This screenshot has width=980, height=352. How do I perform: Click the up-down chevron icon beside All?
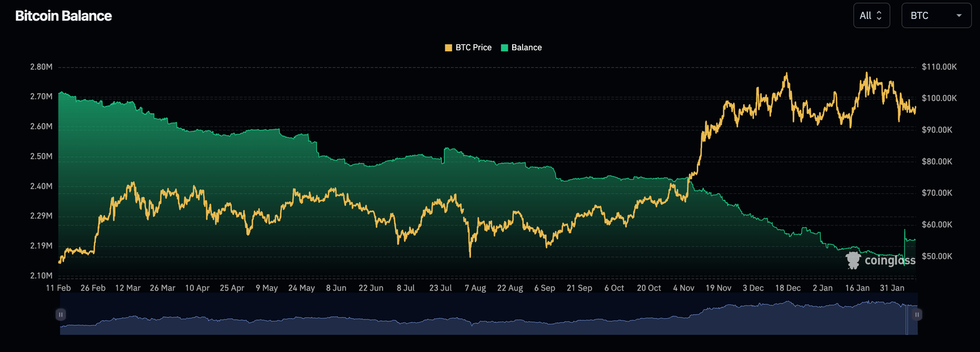click(x=879, y=16)
